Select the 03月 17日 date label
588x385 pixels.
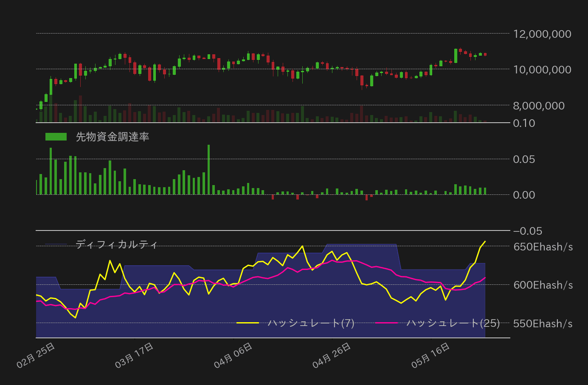tap(135, 355)
